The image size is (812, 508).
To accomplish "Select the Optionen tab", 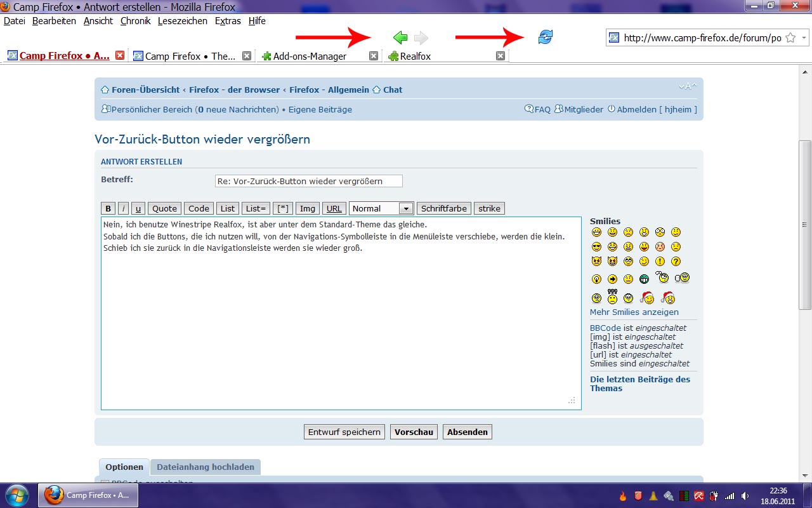I will 124,467.
